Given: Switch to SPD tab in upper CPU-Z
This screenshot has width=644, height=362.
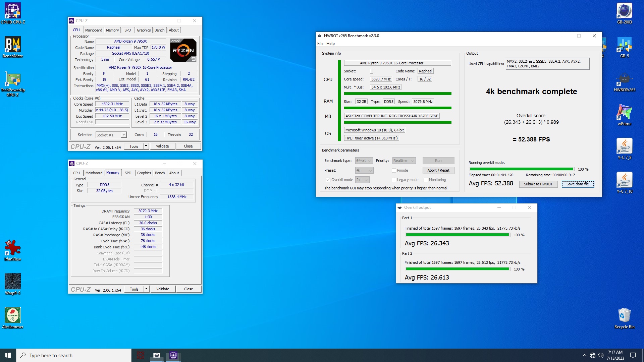Looking at the screenshot, I should point(128,30).
